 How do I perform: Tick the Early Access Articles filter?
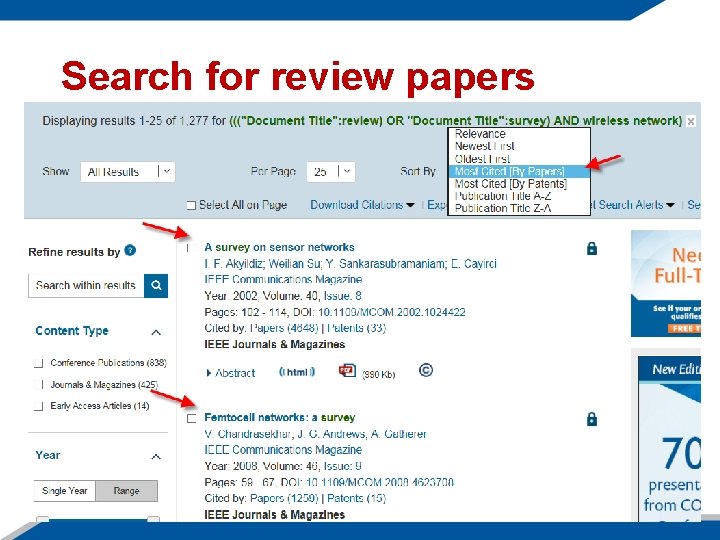pos(39,406)
